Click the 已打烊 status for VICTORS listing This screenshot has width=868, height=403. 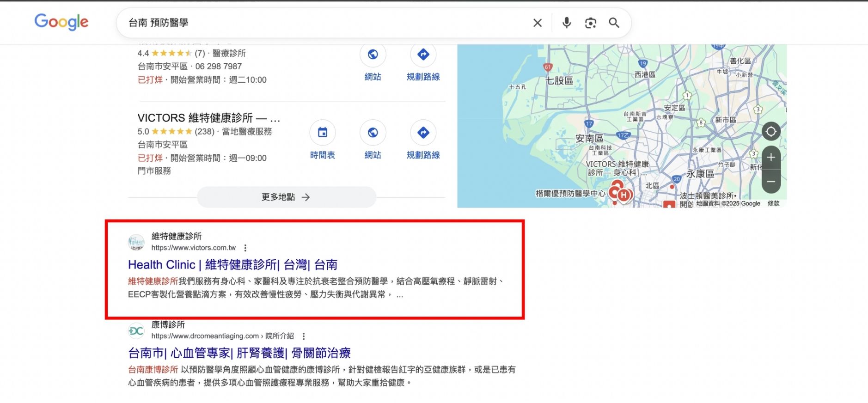point(150,158)
